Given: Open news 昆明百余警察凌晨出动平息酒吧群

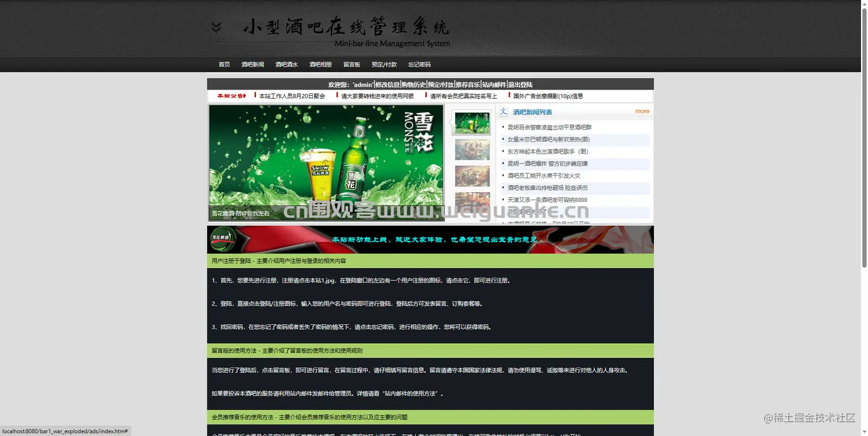Looking at the screenshot, I should 549,127.
